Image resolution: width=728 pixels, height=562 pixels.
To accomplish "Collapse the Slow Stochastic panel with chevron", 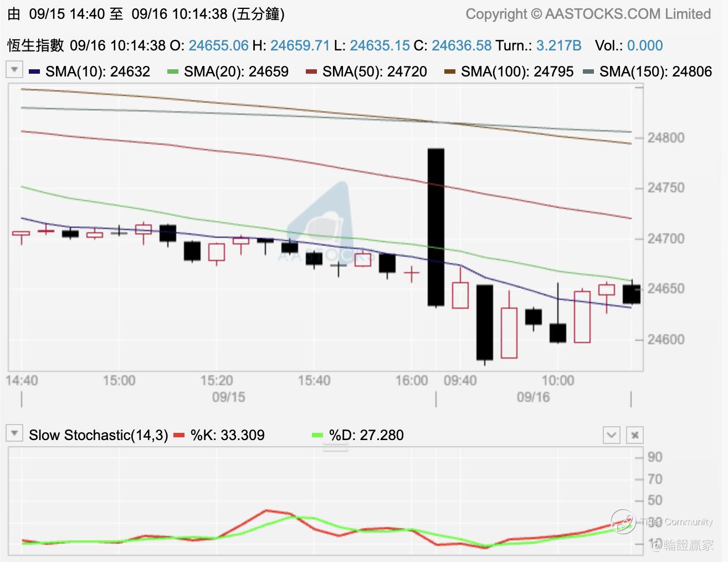I will (x=612, y=435).
